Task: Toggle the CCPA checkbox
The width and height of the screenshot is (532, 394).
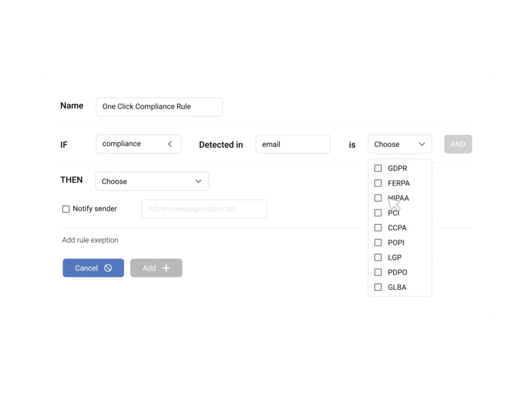Action: [x=378, y=228]
